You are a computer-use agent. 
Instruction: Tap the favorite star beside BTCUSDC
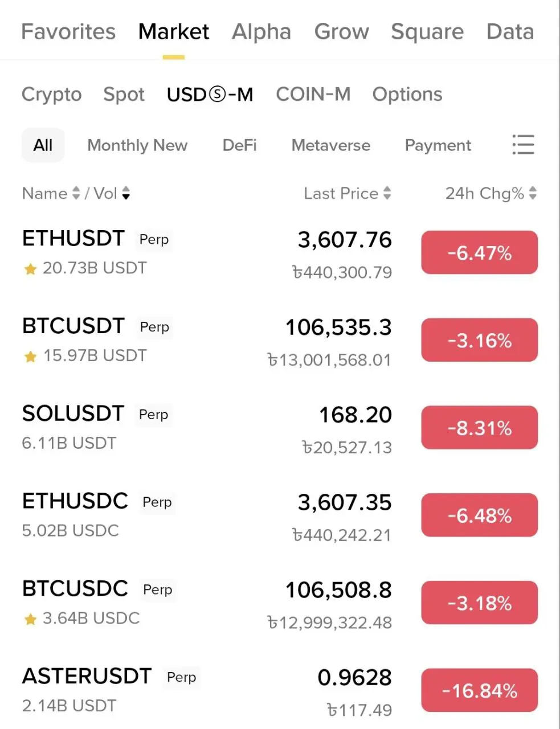[x=30, y=619]
